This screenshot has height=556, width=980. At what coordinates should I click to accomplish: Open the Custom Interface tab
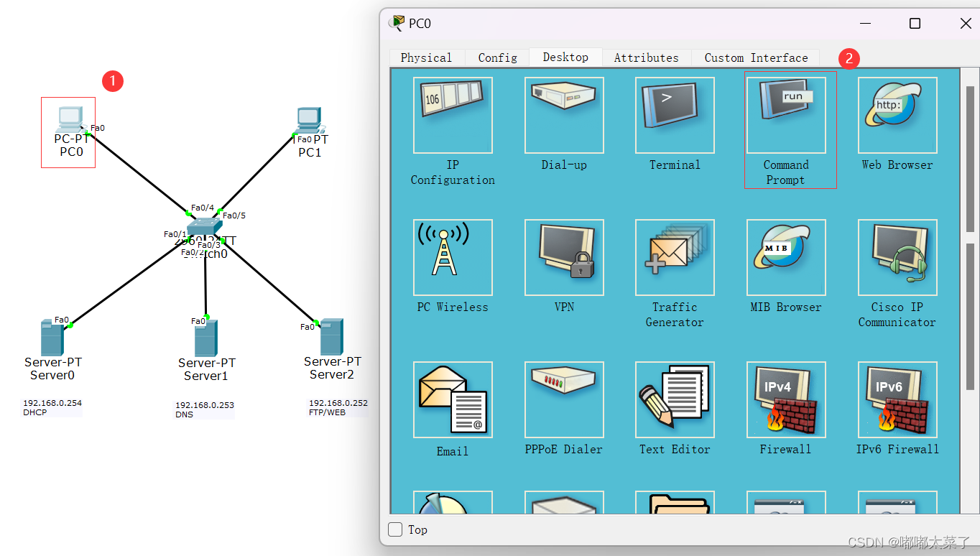[756, 57]
